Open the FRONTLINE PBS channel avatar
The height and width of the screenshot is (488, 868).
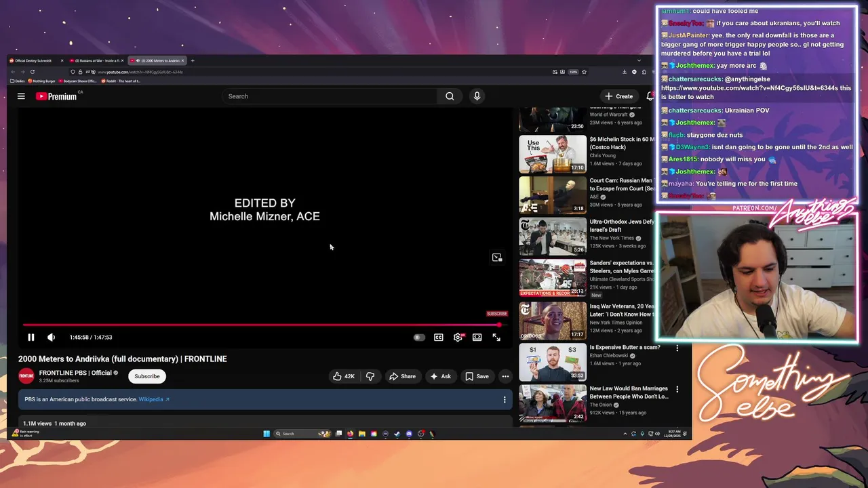26,376
